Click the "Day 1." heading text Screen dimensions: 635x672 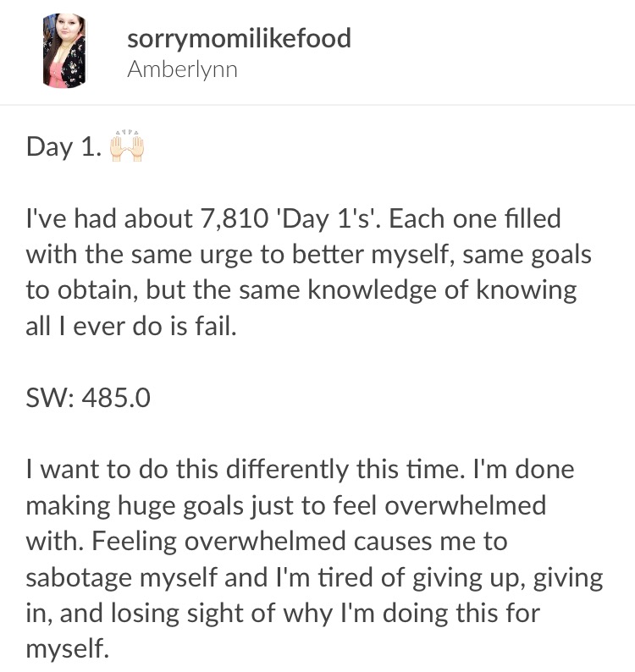pos(63,147)
